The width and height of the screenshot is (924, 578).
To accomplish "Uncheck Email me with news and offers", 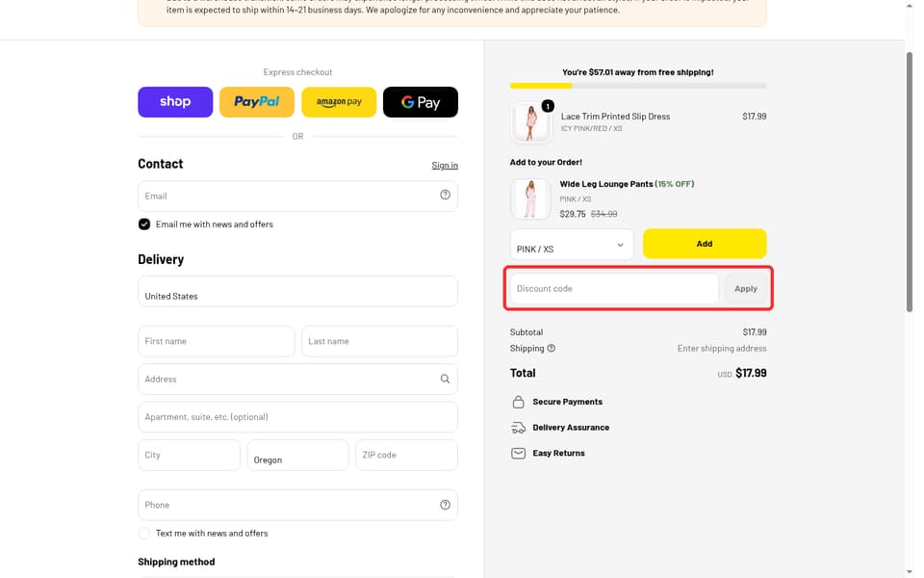I will pyautogui.click(x=143, y=224).
